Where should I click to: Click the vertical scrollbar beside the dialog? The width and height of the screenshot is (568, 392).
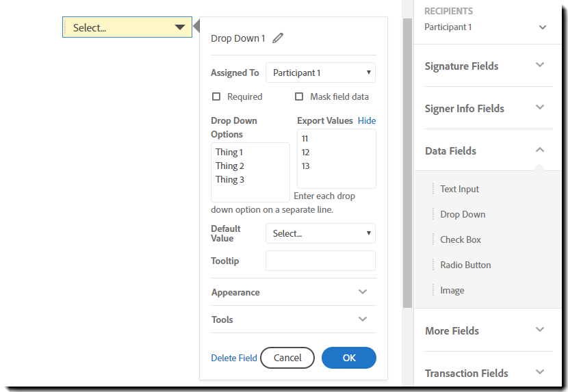(x=407, y=164)
